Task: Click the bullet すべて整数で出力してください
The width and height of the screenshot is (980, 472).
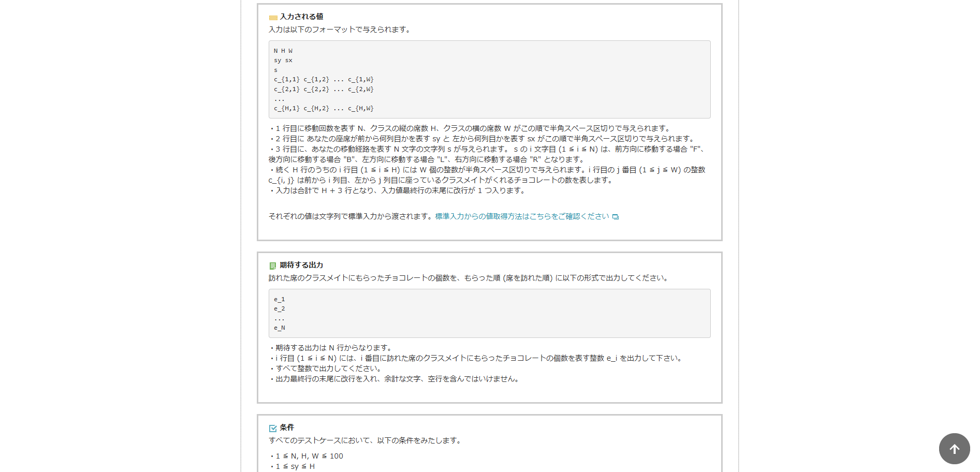Action: tap(329, 368)
